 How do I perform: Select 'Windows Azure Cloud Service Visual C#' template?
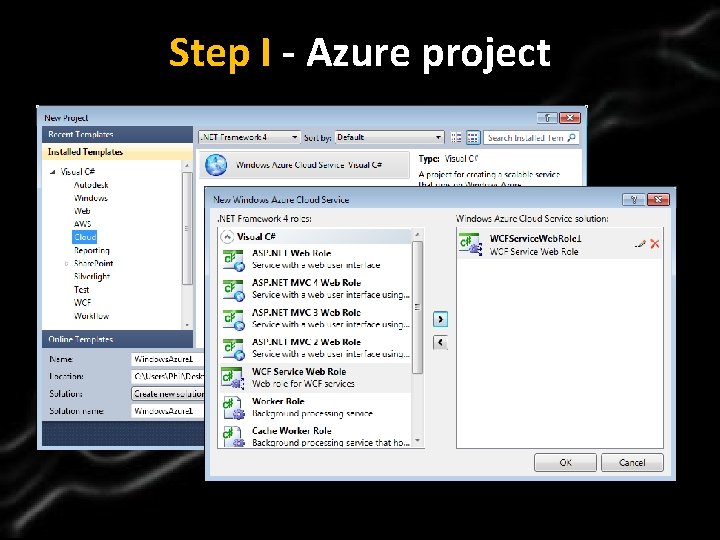coord(304,165)
